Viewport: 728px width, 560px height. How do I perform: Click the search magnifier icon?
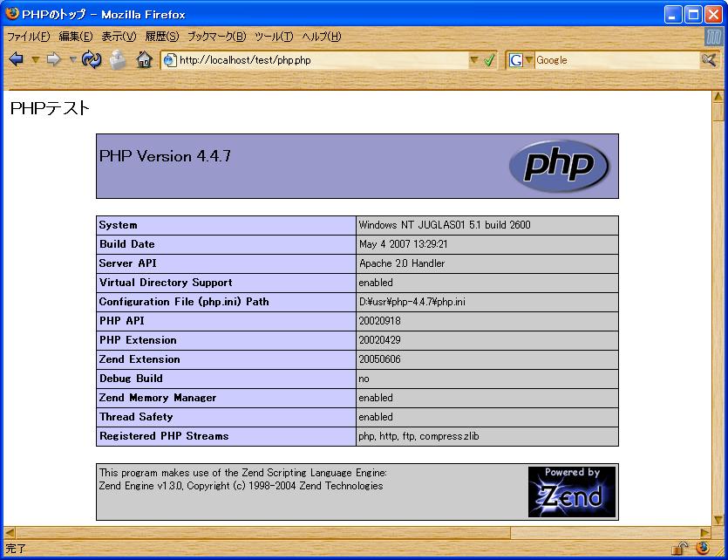[x=709, y=60]
